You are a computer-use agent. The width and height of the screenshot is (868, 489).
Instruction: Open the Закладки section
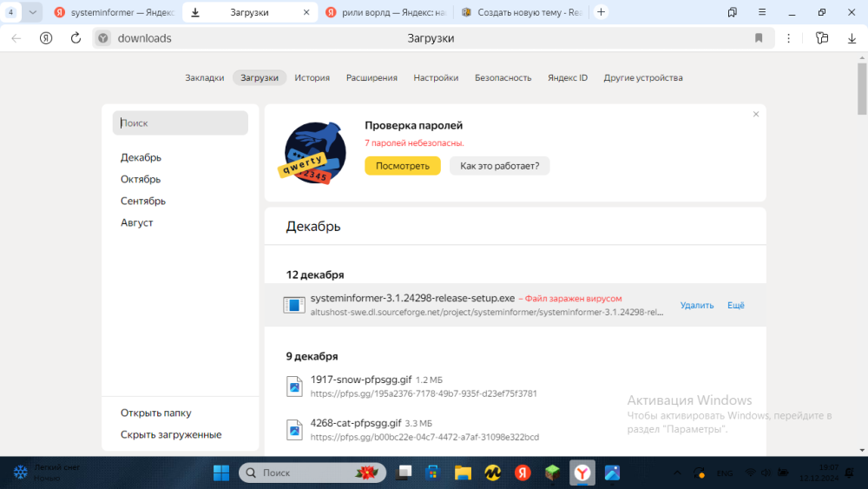(204, 77)
